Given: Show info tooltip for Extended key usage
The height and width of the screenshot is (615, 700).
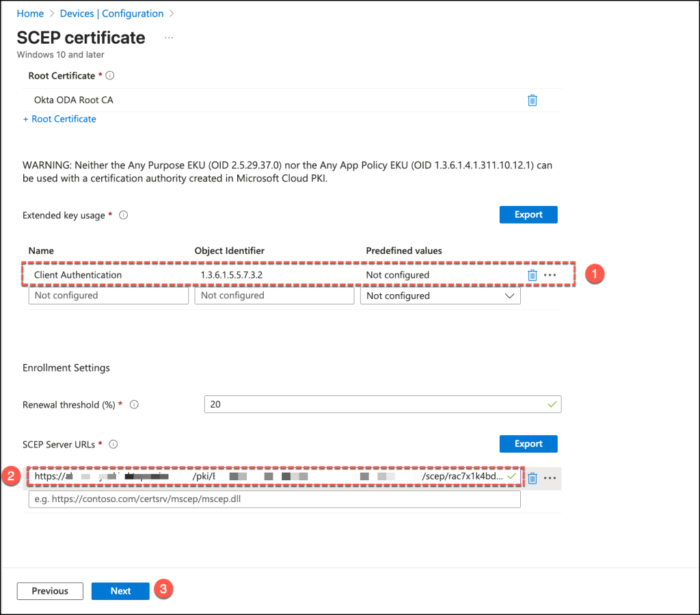Looking at the screenshot, I should (124, 215).
